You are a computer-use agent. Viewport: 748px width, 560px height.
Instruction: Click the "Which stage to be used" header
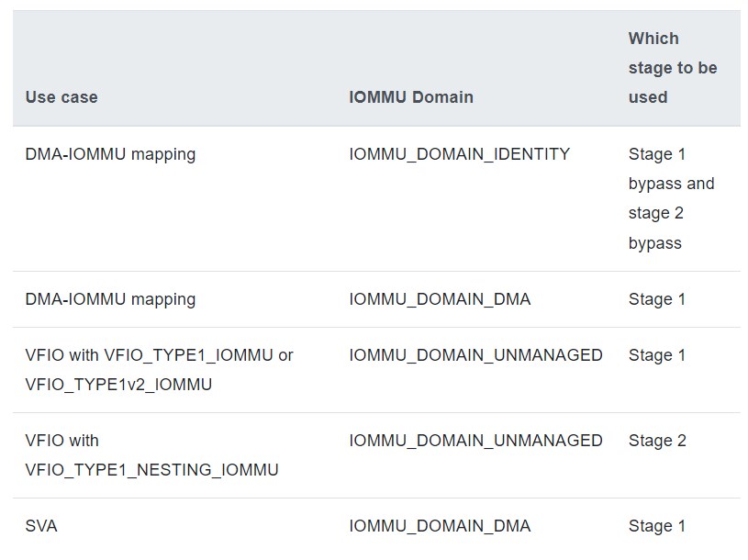(672, 68)
